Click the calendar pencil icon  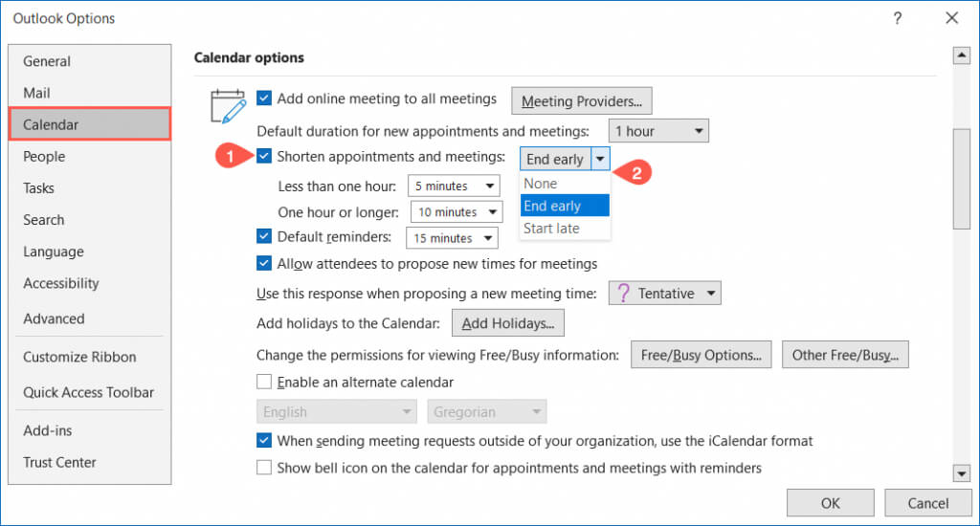coord(228,106)
